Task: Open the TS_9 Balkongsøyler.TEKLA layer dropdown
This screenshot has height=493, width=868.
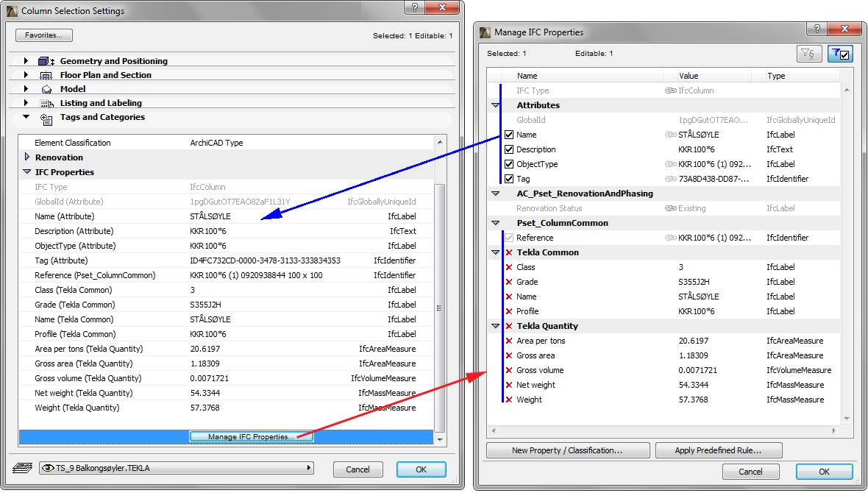Action: coord(177,468)
